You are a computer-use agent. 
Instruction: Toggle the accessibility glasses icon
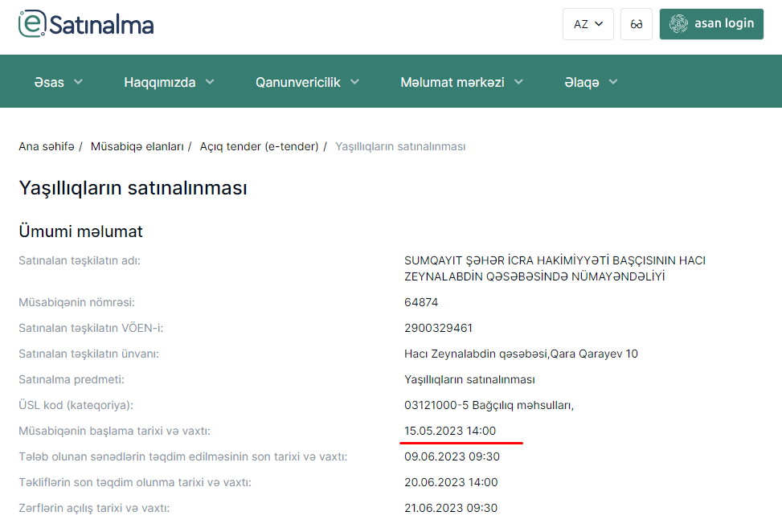(x=637, y=24)
